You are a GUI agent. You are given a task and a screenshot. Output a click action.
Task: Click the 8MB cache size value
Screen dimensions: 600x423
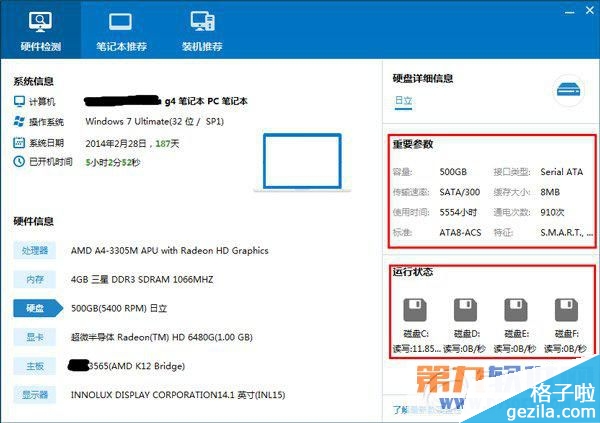pyautogui.click(x=550, y=192)
